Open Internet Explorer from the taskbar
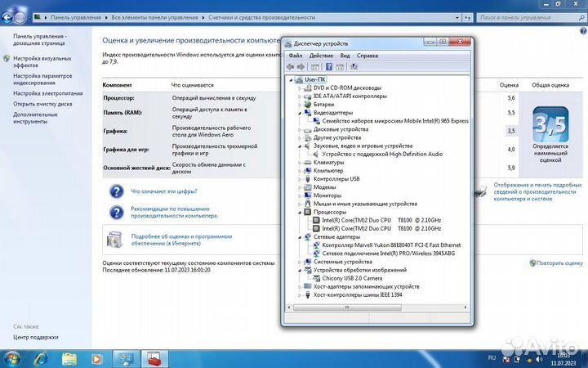Viewport: 588px width, 368px height. [39, 358]
